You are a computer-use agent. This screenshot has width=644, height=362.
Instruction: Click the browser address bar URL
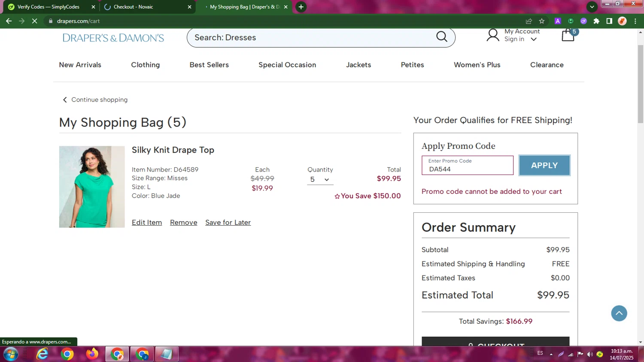pos(79,21)
